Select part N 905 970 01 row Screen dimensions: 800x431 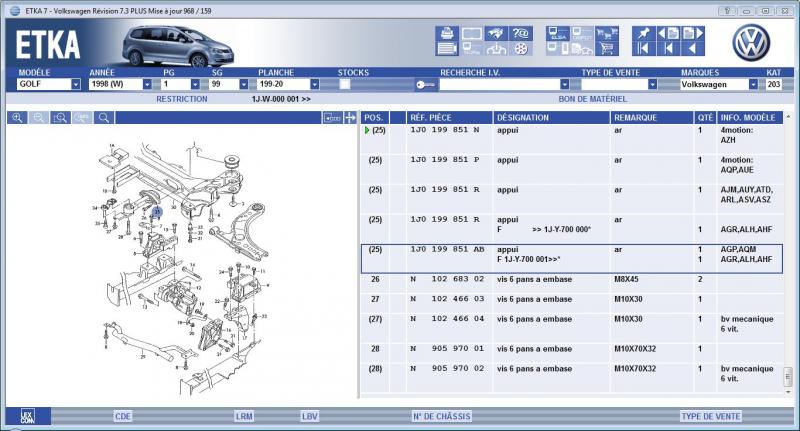(x=571, y=353)
